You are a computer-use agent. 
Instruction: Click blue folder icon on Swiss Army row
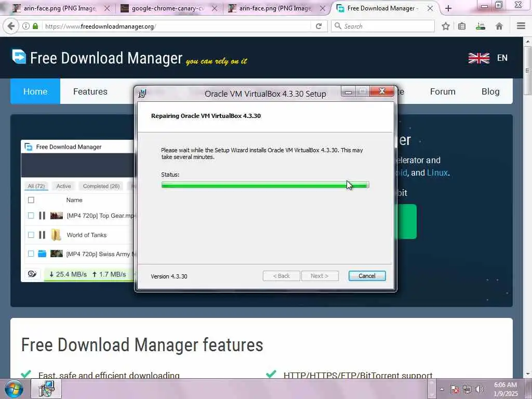point(42,254)
